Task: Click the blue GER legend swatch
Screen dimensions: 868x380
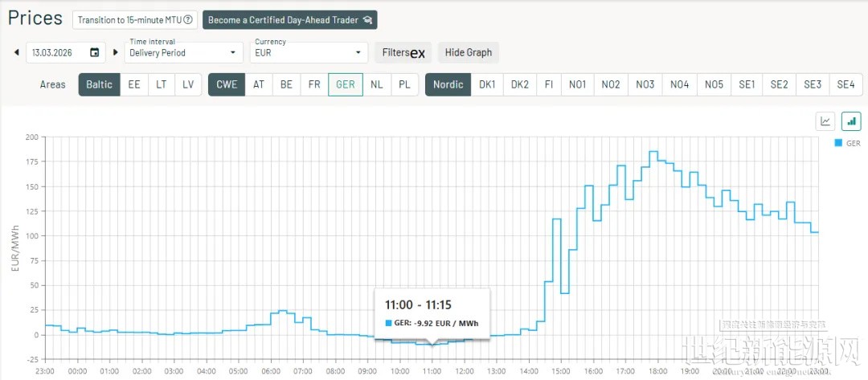Action: [x=838, y=143]
